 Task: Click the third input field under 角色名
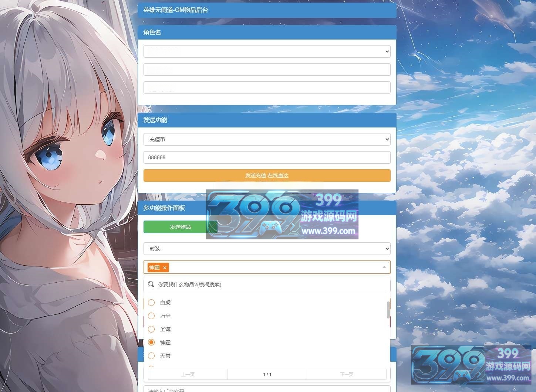pos(267,88)
